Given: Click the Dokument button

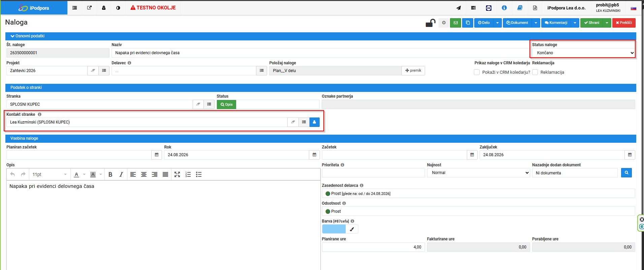Looking at the screenshot, I should pyautogui.click(x=517, y=23).
